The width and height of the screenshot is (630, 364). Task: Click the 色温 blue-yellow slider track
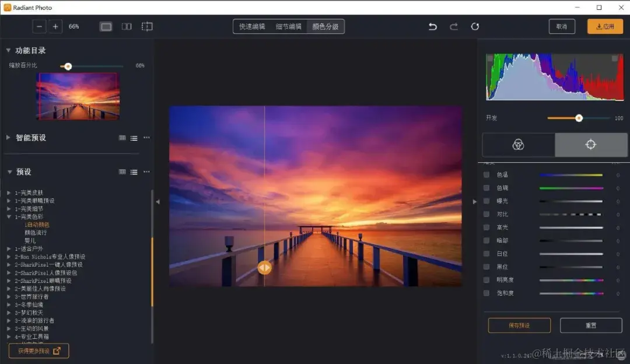click(x=571, y=175)
